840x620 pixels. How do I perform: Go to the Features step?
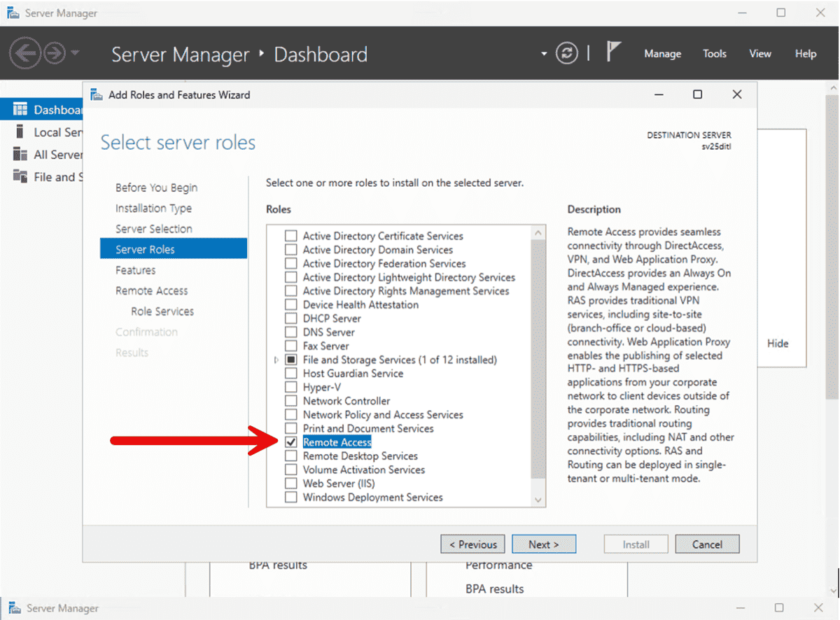click(135, 270)
